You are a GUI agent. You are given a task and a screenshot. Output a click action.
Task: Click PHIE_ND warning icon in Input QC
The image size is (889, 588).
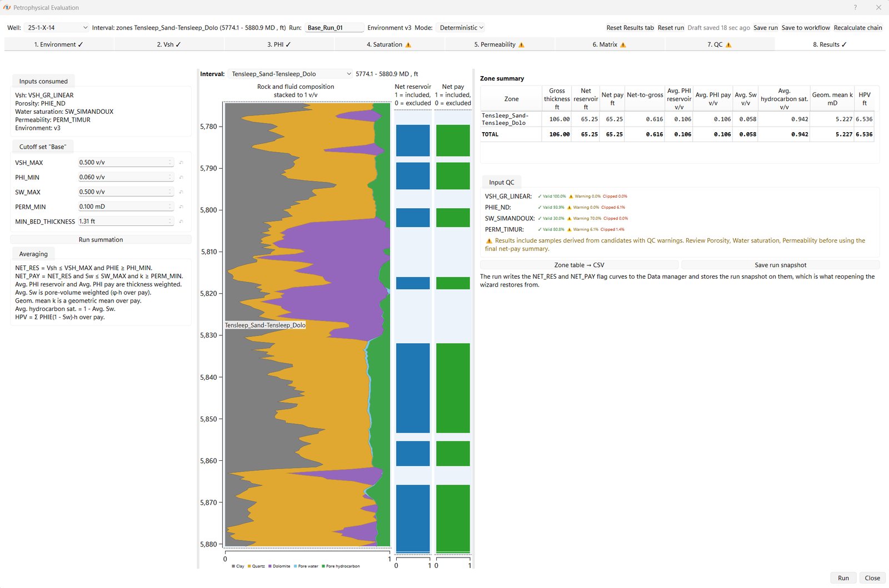pos(570,208)
